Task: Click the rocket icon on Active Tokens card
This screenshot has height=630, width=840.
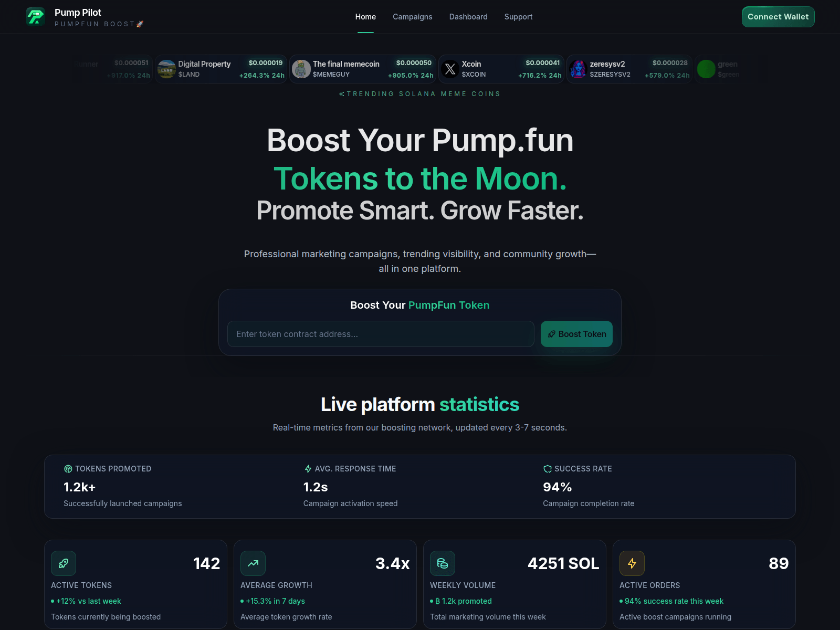Action: point(64,563)
